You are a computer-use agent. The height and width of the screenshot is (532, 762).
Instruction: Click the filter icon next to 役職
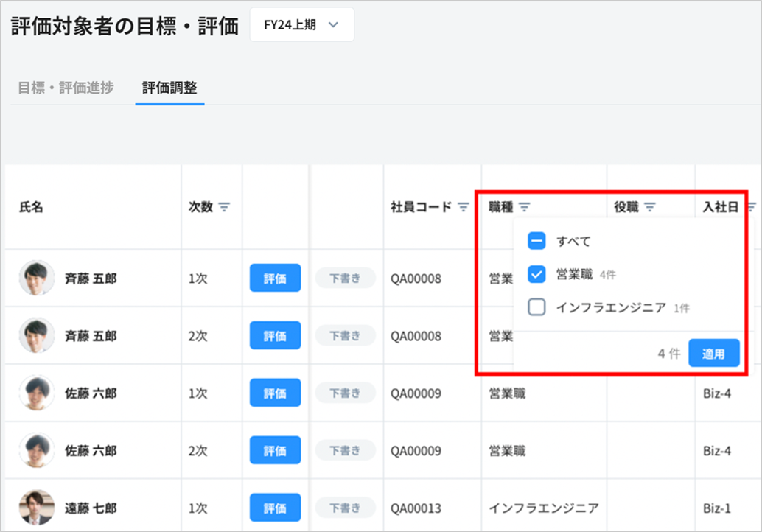(x=649, y=207)
